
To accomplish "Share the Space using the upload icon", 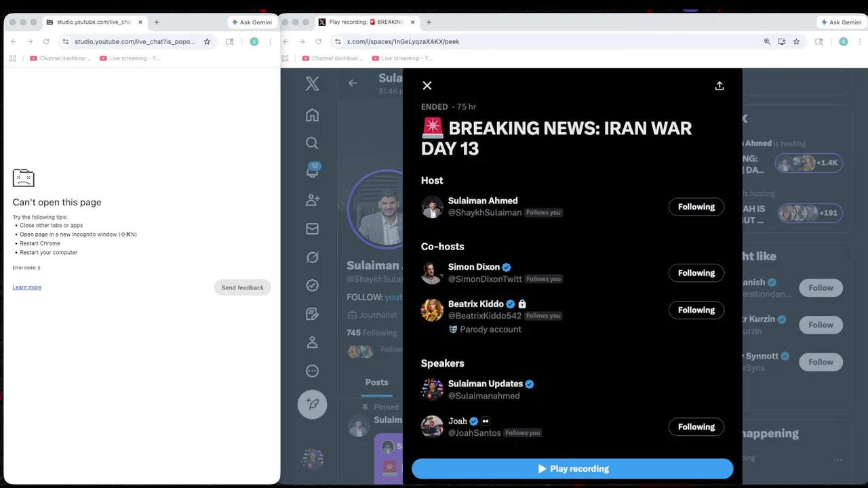I will tap(719, 86).
